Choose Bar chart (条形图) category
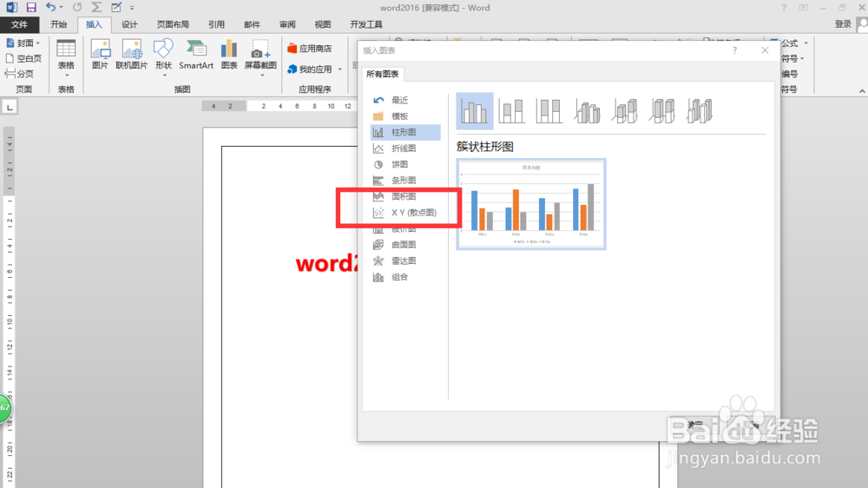868x488 pixels. point(405,181)
